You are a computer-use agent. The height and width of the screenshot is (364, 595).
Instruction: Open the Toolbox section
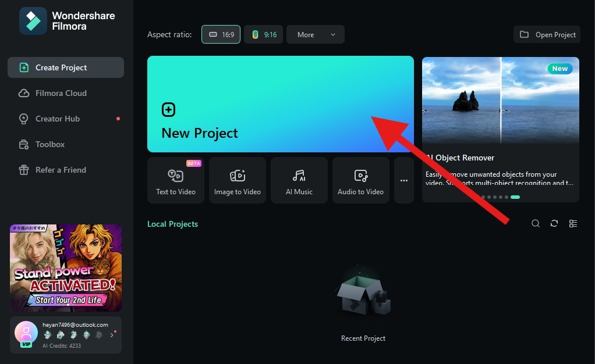pyautogui.click(x=66, y=144)
